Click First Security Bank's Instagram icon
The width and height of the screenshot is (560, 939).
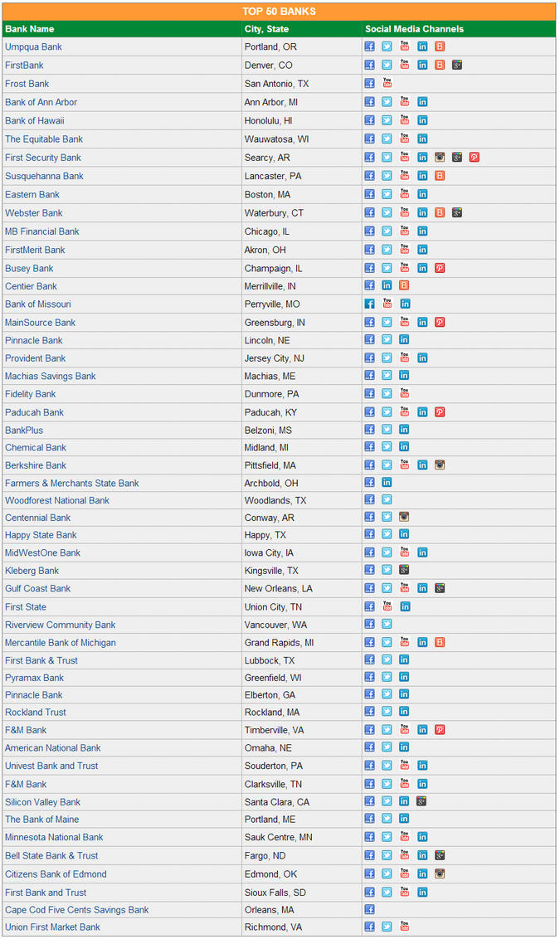tap(440, 157)
